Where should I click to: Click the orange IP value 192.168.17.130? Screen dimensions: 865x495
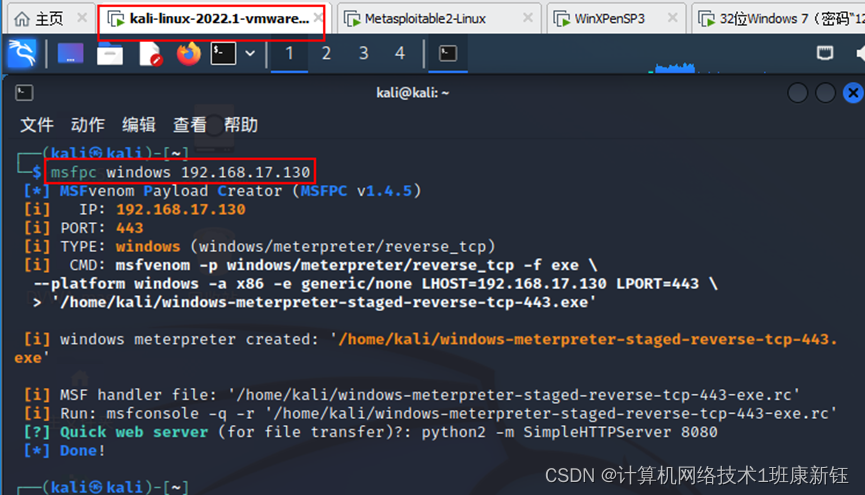(181, 210)
